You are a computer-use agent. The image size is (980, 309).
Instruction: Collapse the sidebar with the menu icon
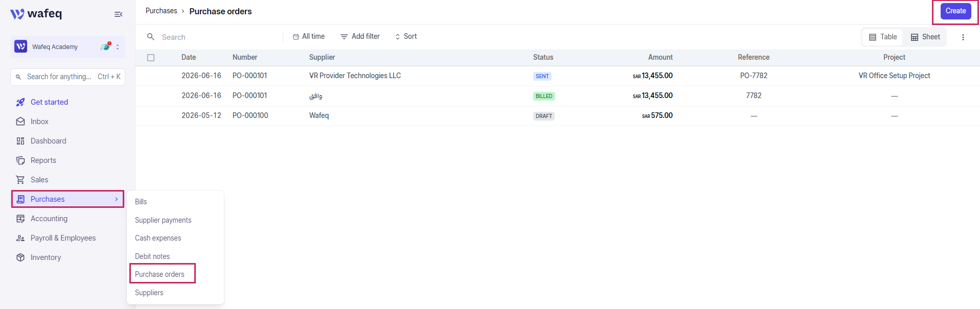tap(119, 14)
